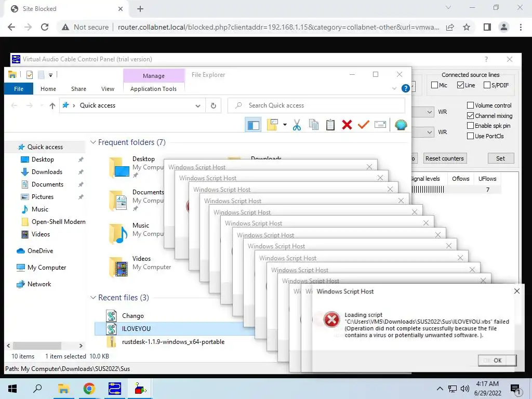Open the address bar history dropdown

(198, 106)
